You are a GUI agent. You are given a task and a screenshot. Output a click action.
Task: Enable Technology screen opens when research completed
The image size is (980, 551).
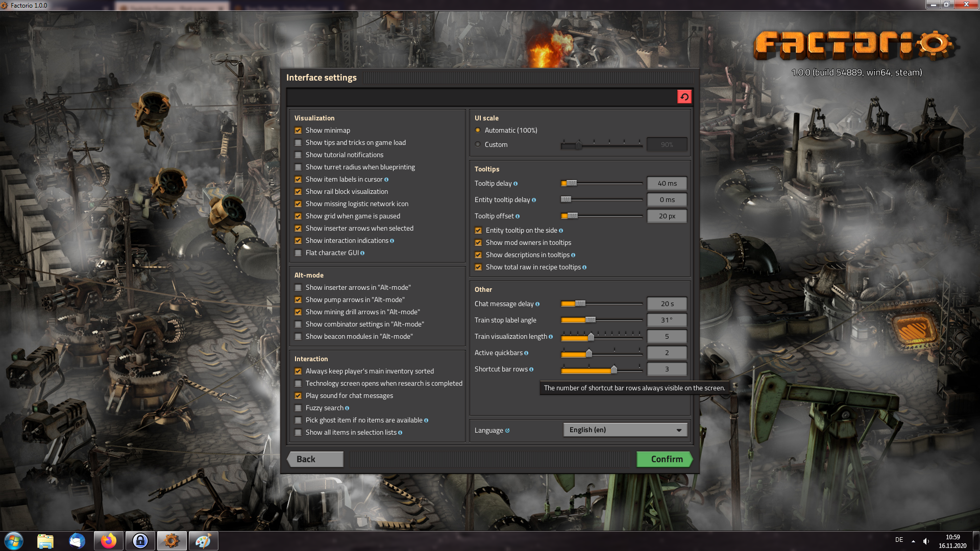[298, 384]
